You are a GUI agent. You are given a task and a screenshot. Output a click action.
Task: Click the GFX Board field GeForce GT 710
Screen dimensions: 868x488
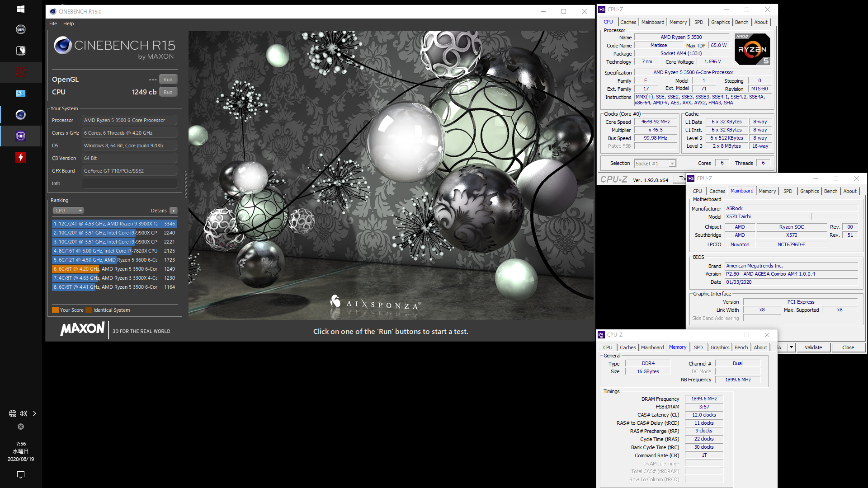point(129,171)
